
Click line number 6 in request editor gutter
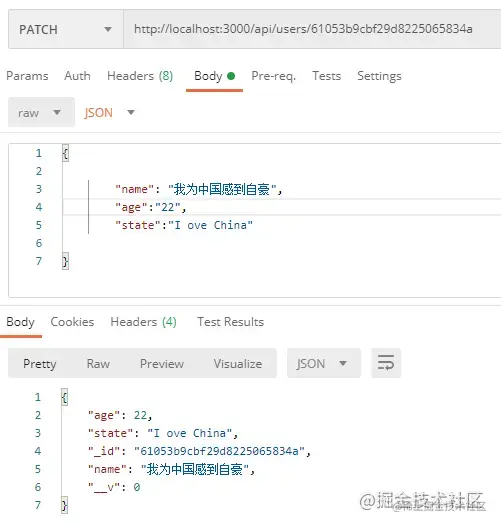[39, 243]
